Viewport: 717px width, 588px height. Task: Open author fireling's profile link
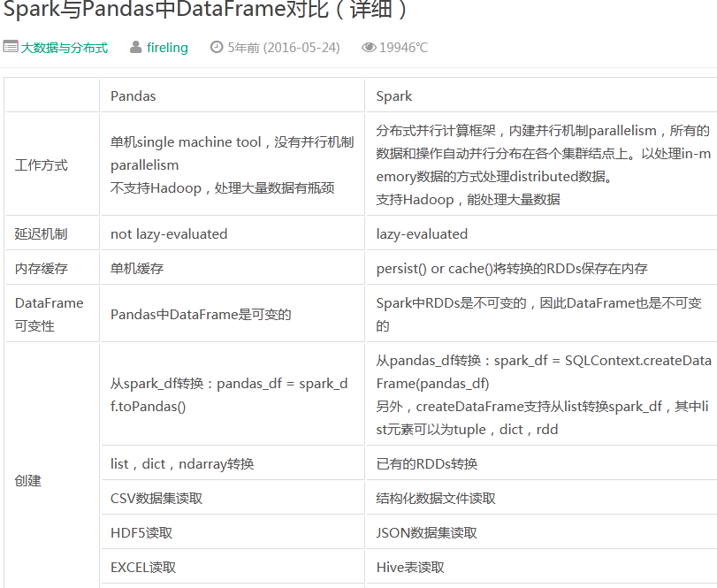tap(167, 48)
